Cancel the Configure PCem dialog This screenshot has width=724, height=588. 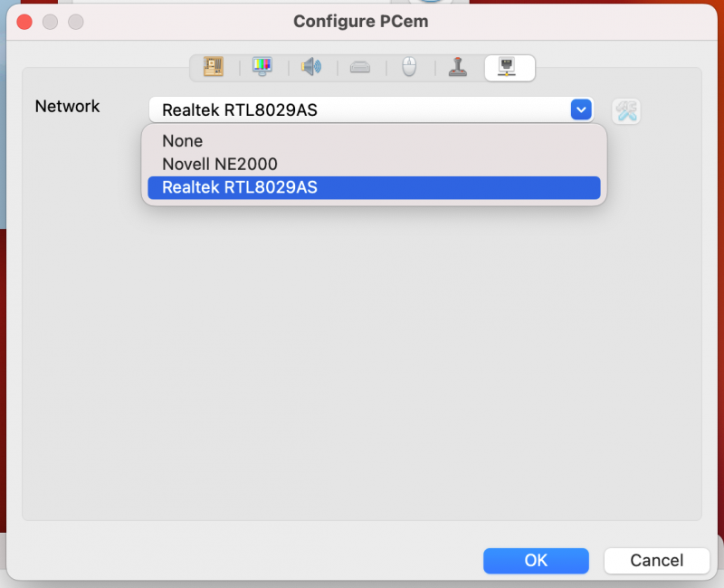click(x=656, y=560)
